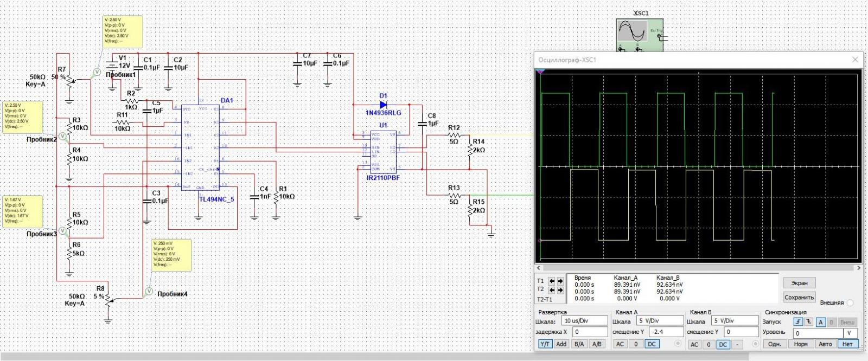Select capacitor C4 1nF

(254, 196)
